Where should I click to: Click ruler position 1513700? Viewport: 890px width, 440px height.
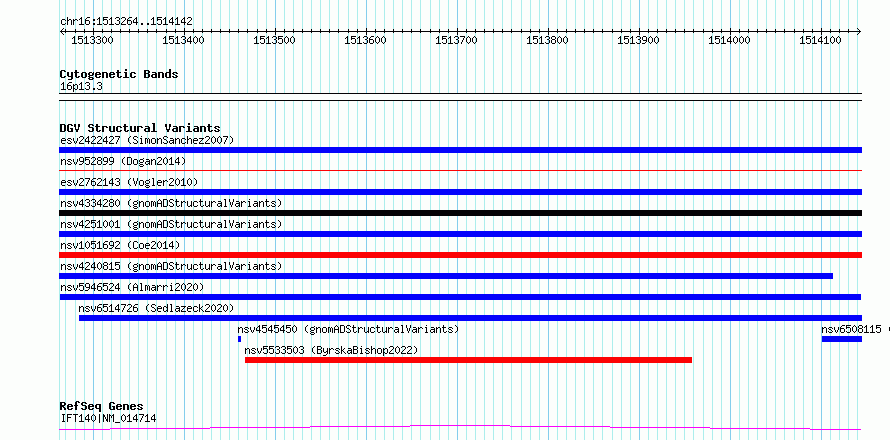[x=456, y=40]
